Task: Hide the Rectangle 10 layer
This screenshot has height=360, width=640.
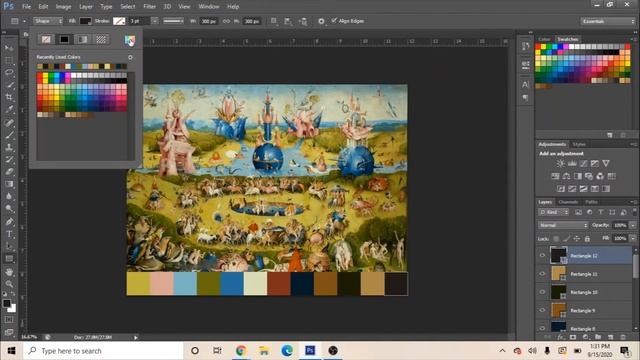Action: (x=542, y=292)
